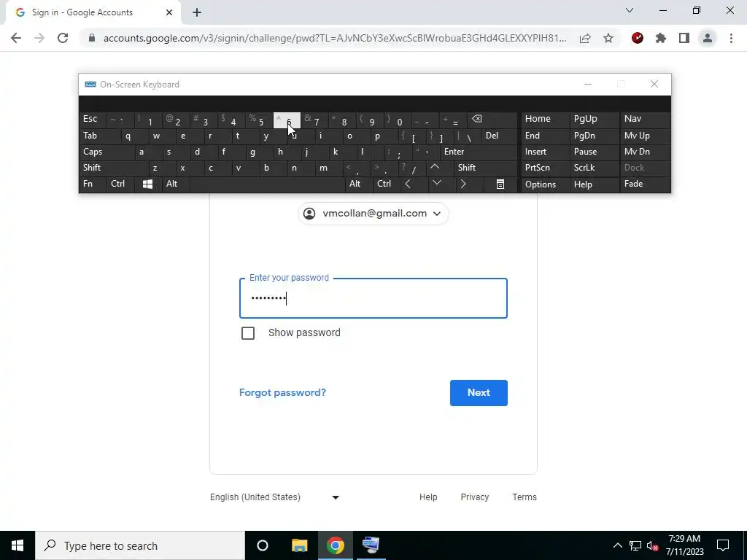Viewport: 747px width, 560px height.
Task: Click the Fade key on keyboard
Action: click(645, 184)
